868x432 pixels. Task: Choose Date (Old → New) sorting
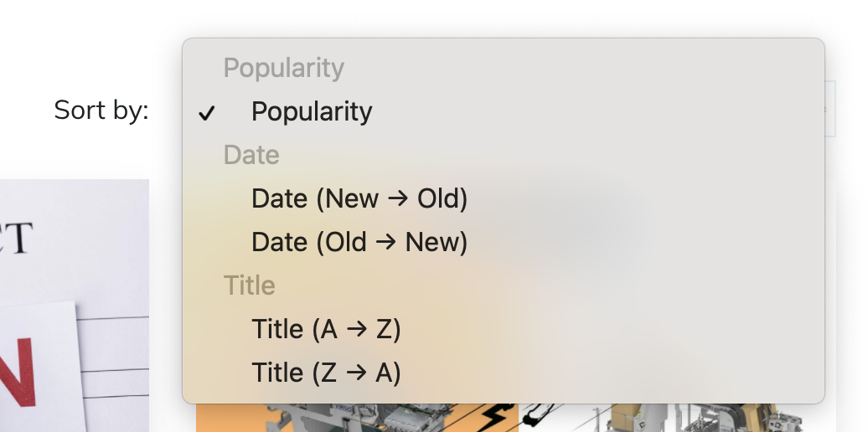point(504,242)
